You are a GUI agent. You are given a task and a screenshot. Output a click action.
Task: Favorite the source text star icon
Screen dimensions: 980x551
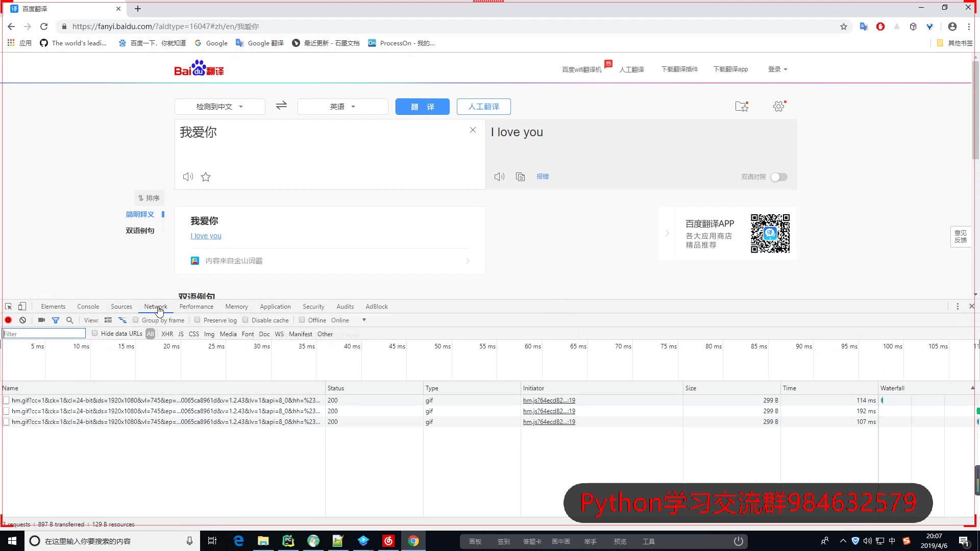(x=206, y=177)
